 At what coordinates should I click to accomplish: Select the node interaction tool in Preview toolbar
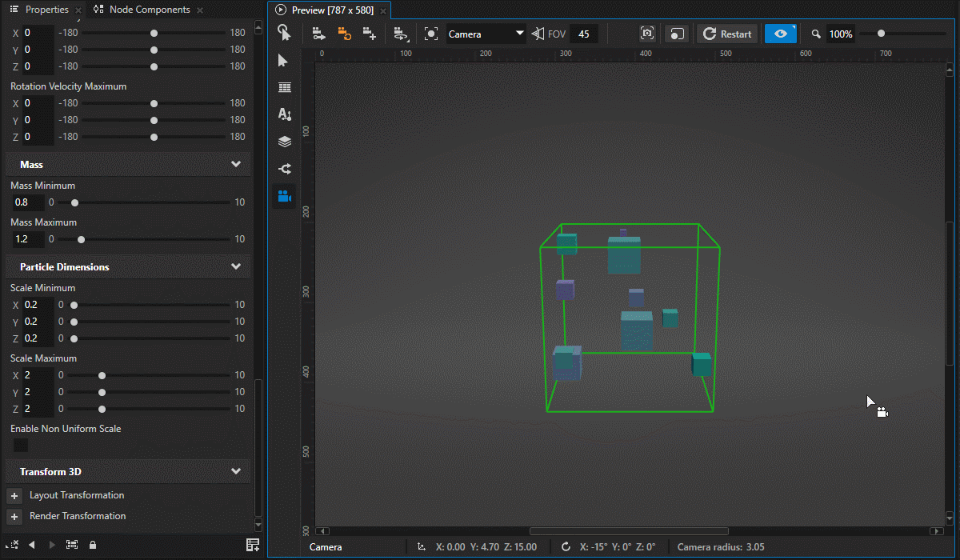point(284,33)
